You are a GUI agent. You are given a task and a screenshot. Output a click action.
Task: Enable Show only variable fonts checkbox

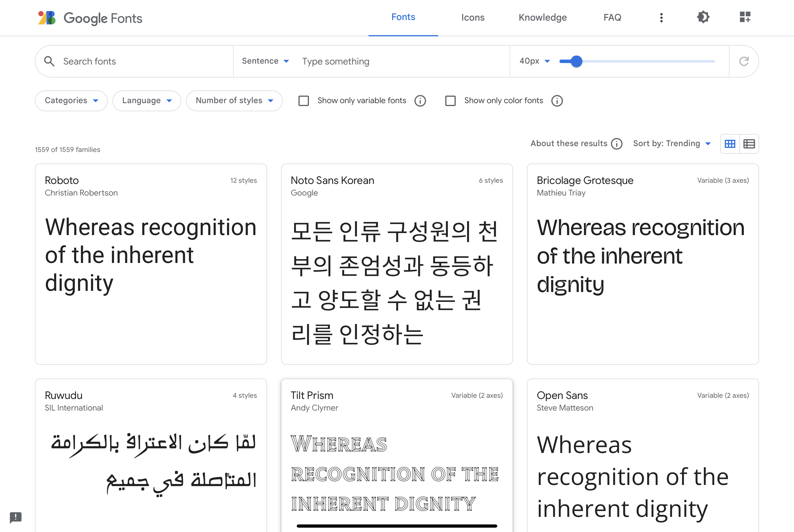pyautogui.click(x=303, y=101)
